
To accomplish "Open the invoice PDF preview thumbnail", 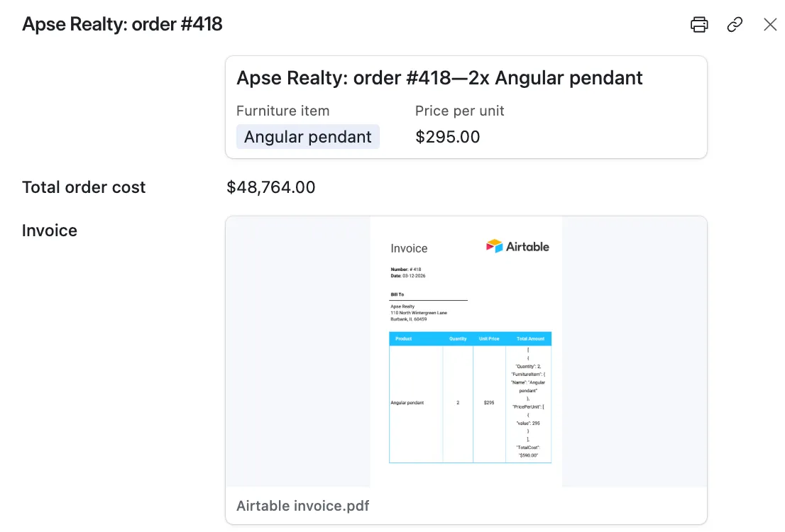I will tap(466, 351).
